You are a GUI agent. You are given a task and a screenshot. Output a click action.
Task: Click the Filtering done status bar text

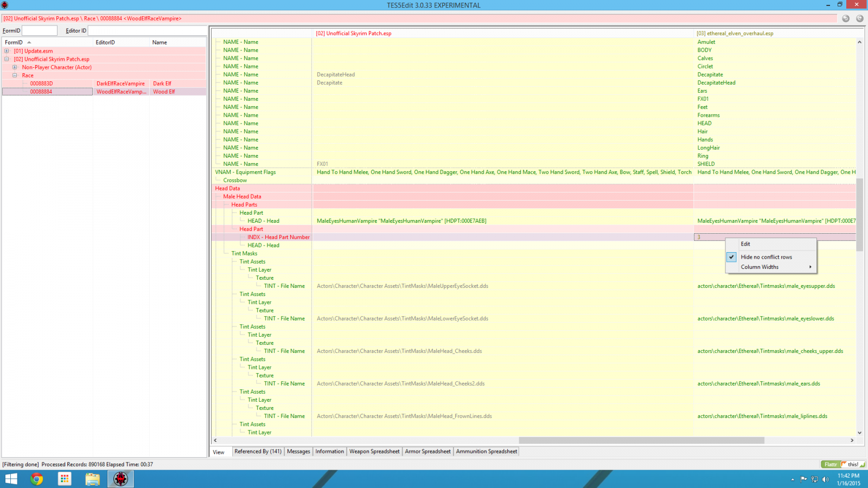pos(21,465)
